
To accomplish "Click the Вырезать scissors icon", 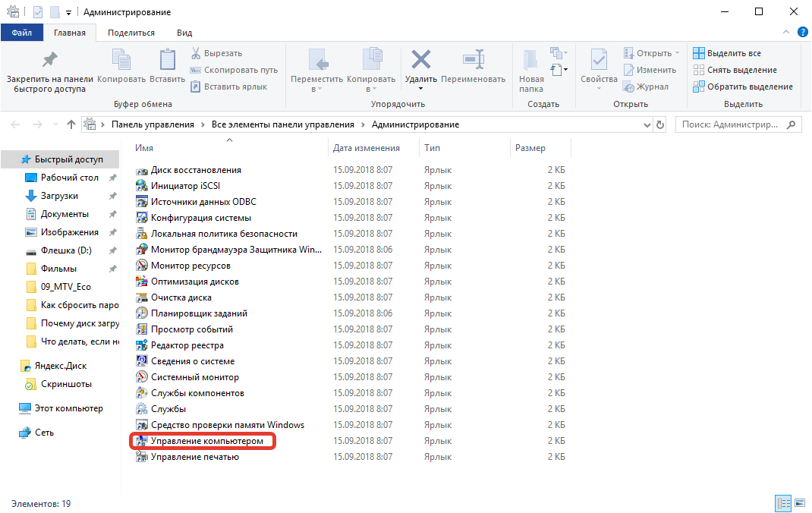I will tap(195, 53).
